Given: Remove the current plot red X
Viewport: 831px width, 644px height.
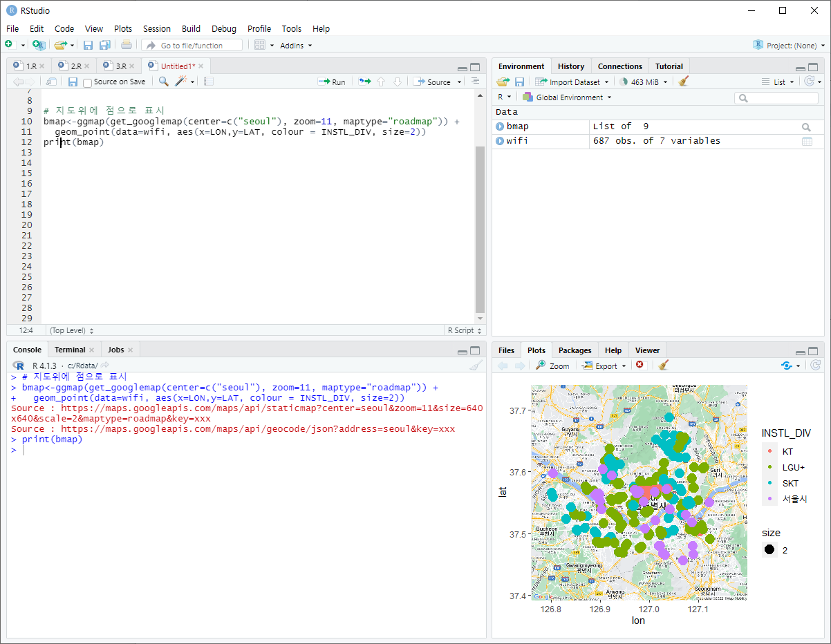Looking at the screenshot, I should pyautogui.click(x=639, y=365).
